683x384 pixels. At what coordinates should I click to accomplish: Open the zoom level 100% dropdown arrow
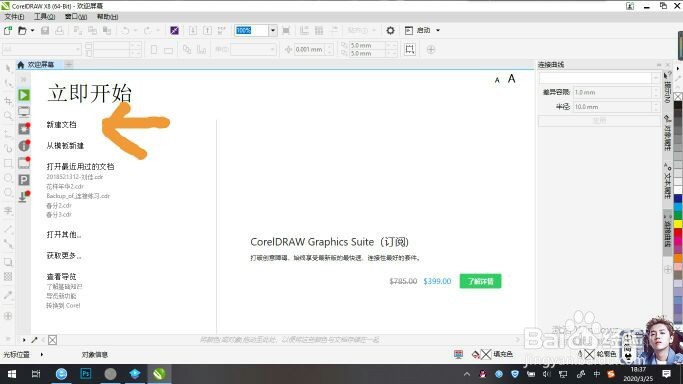tap(273, 30)
